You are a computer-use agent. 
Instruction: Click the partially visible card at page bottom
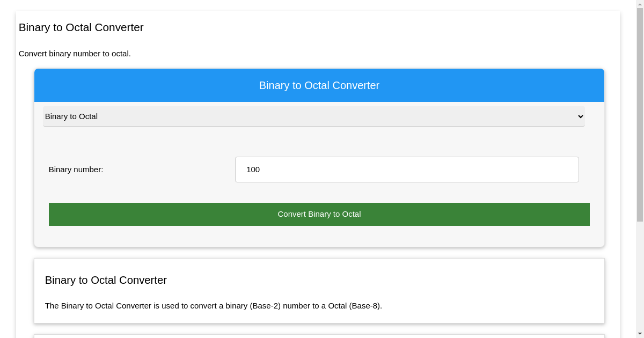(x=319, y=335)
